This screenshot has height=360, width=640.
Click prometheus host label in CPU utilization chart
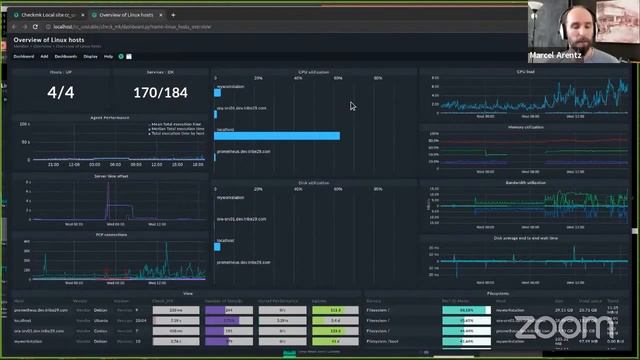point(243,151)
